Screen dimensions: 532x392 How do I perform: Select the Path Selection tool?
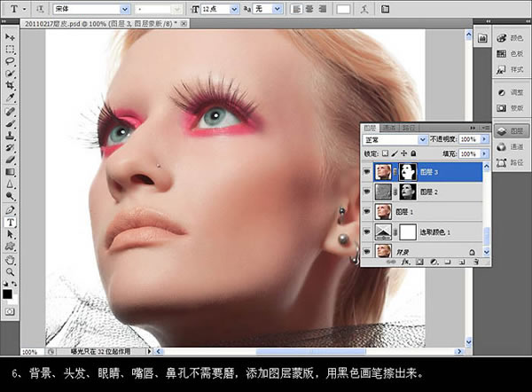[x=10, y=234]
